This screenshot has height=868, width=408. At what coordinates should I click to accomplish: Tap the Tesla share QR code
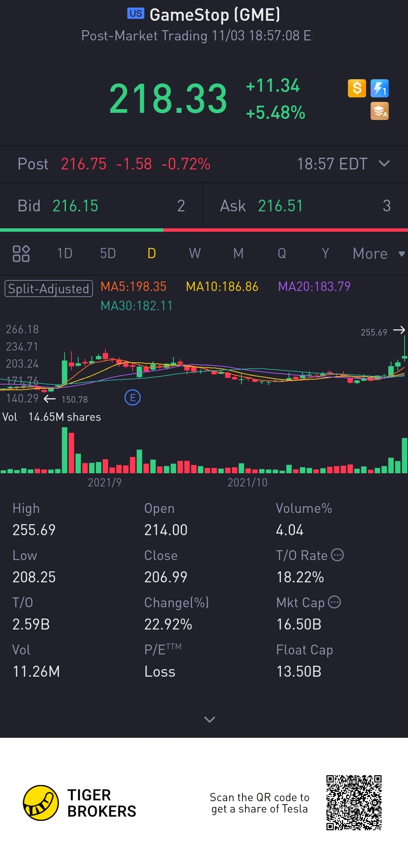[x=354, y=803]
